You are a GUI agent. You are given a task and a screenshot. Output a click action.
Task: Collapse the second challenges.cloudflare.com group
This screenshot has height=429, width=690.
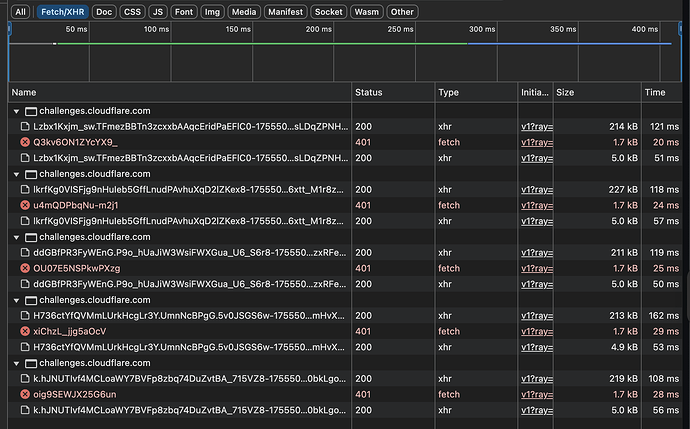(17, 174)
